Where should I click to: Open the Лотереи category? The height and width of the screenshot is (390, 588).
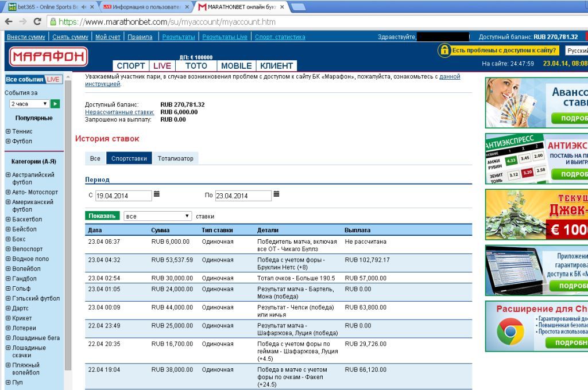pos(24,328)
